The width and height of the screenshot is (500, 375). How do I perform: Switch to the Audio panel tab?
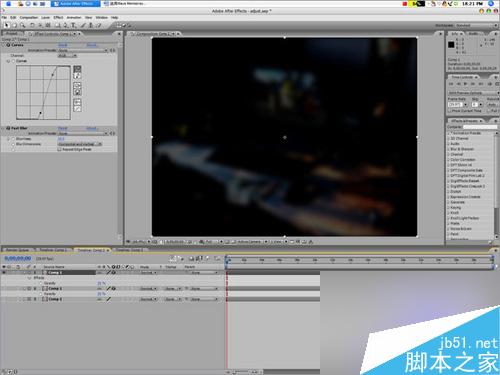click(x=473, y=34)
